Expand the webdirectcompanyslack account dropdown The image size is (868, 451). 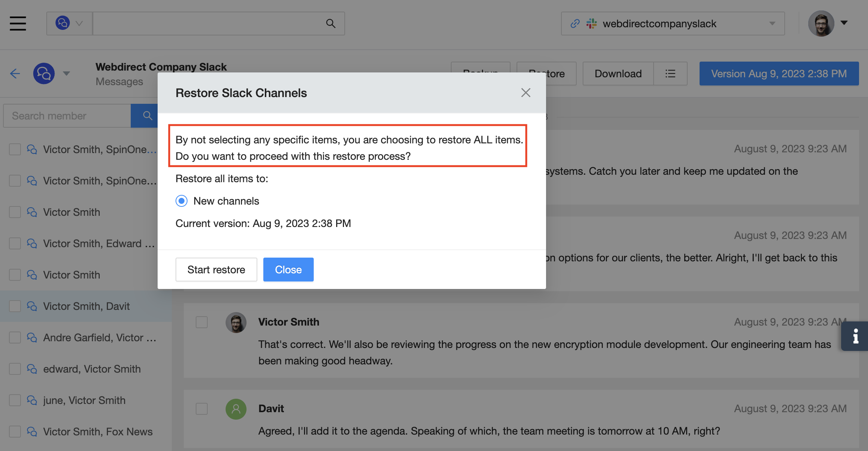[x=772, y=24]
